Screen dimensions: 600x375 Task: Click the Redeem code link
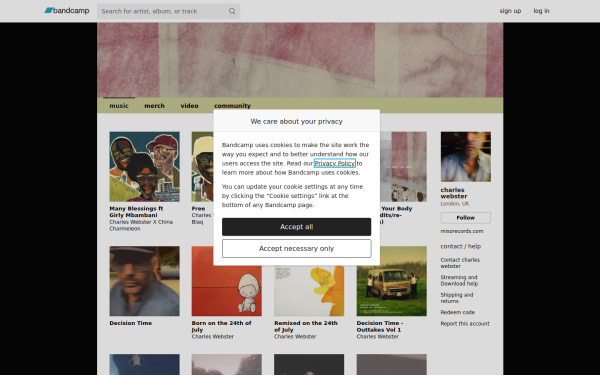(x=458, y=312)
